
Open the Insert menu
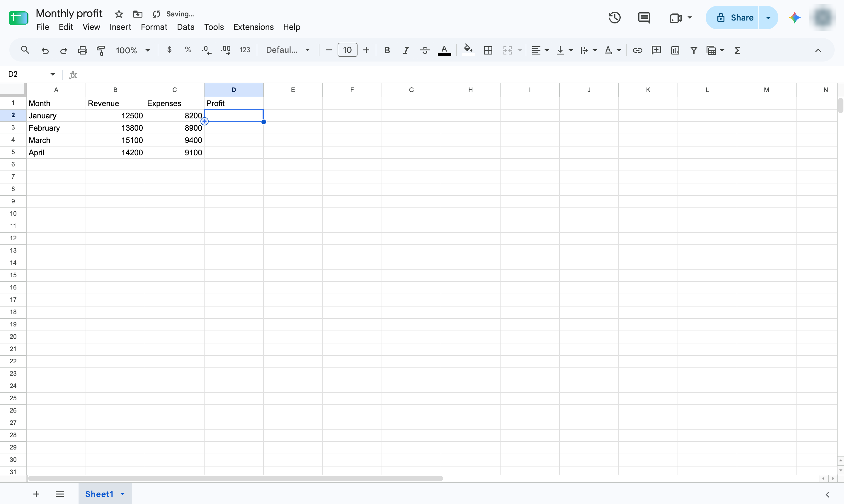pos(120,27)
